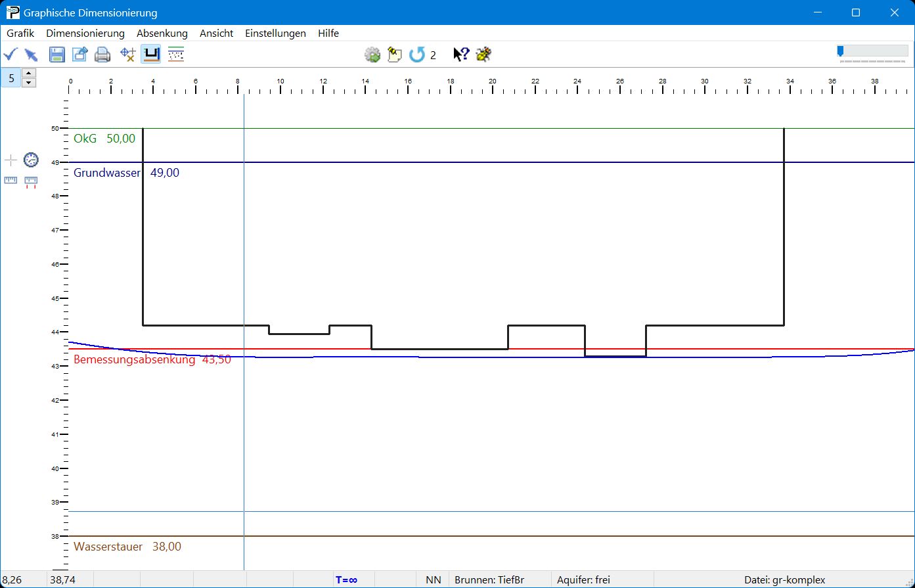Open the Einstellungen menu
The height and width of the screenshot is (588, 915).
tap(275, 33)
